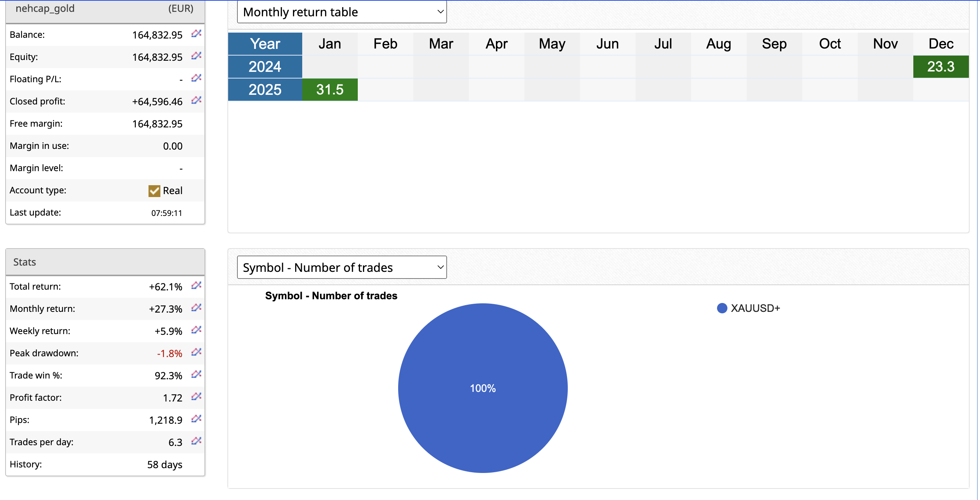This screenshot has width=980, height=500.
Task: Click the Stats panel header
Action: (x=105, y=262)
